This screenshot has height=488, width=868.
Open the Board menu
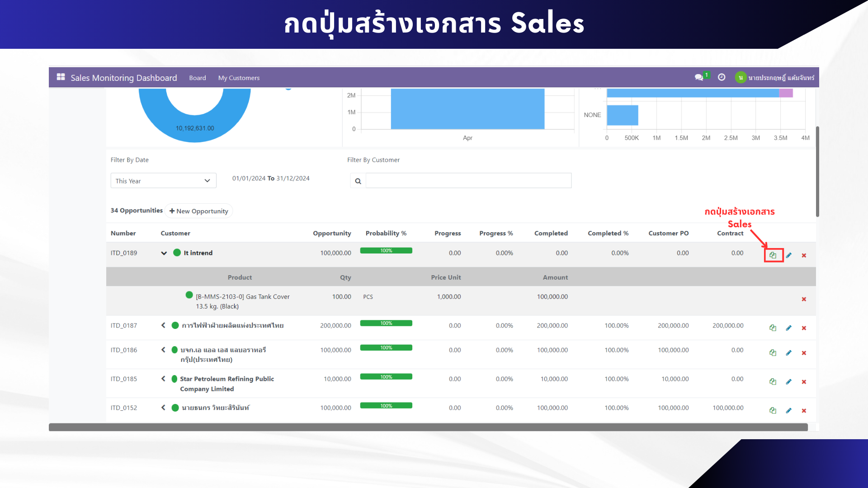point(197,78)
